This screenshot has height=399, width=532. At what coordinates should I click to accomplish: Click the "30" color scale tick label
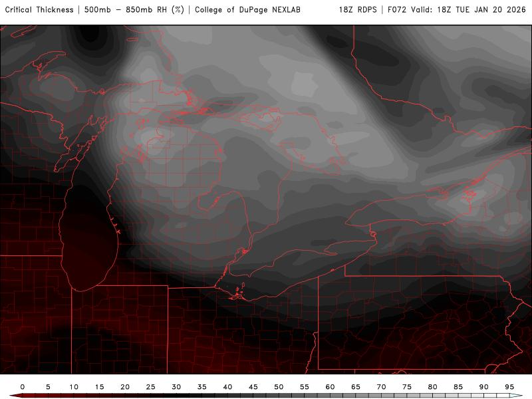pyautogui.click(x=176, y=387)
